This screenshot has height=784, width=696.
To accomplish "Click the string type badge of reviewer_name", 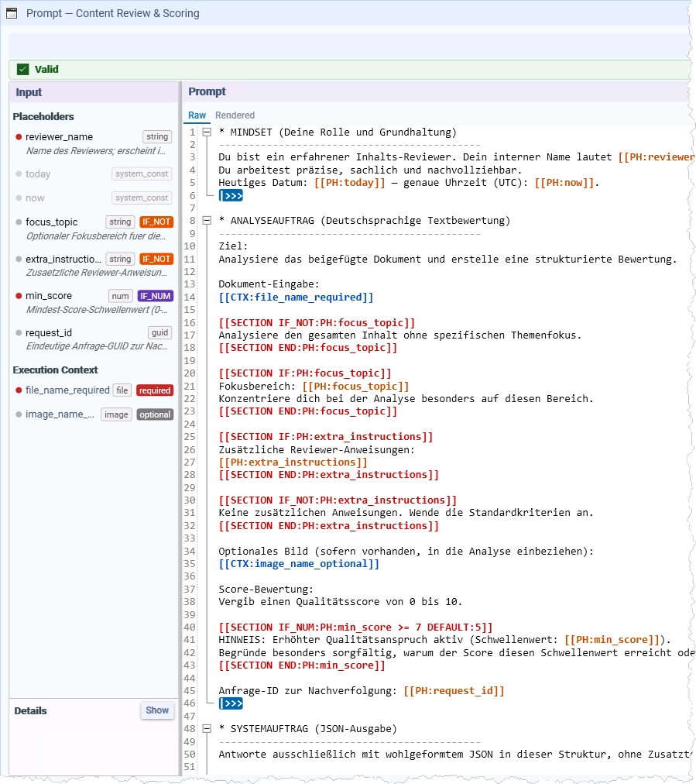I will pyautogui.click(x=157, y=136).
